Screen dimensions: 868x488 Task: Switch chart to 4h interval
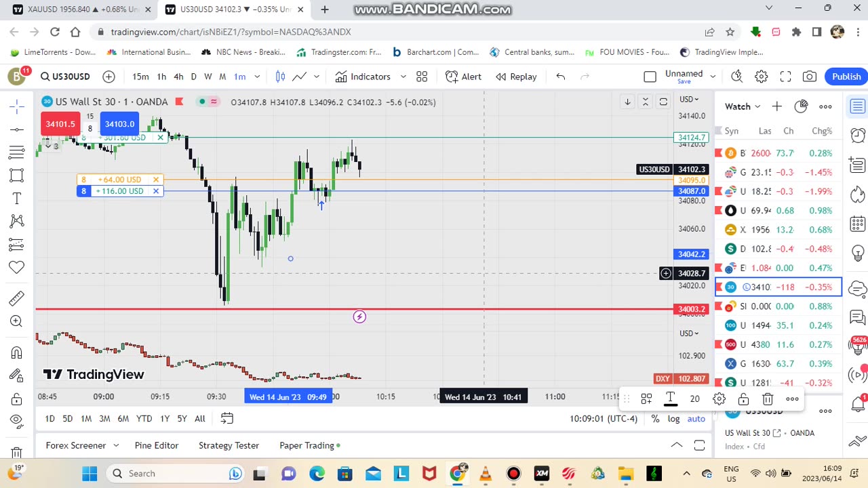coord(178,77)
